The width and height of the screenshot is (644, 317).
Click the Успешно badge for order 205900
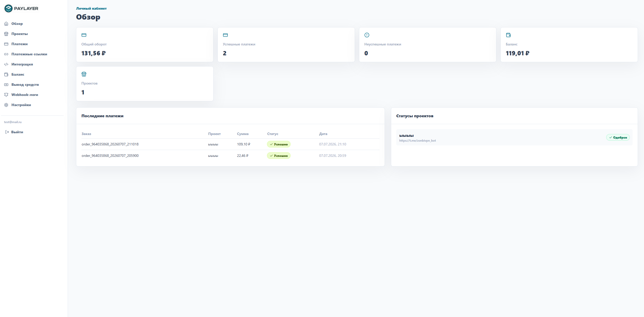click(279, 156)
